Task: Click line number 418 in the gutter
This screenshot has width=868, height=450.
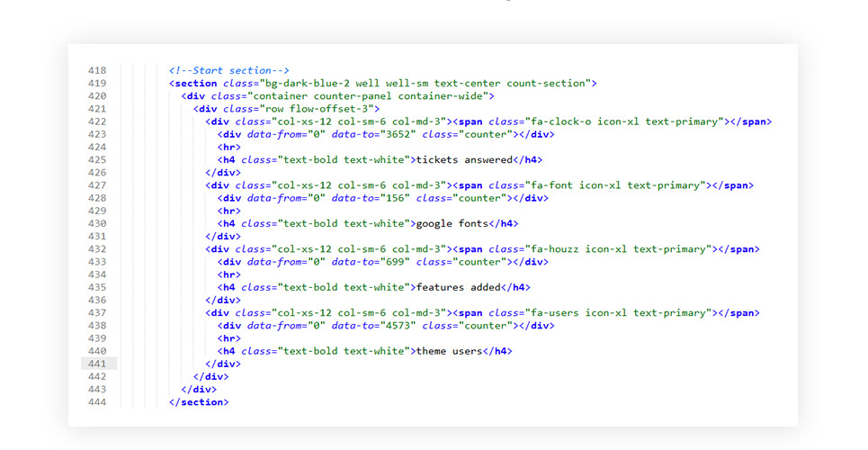Action: point(97,70)
